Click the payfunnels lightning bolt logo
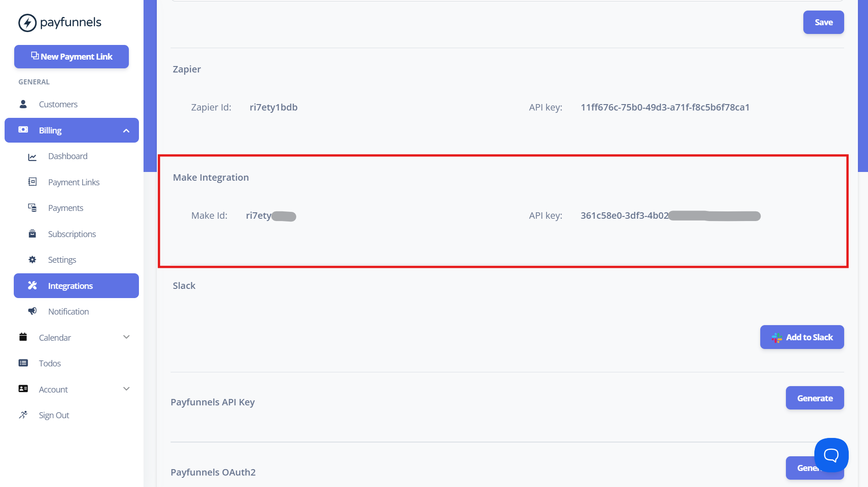This screenshot has height=487, width=868. click(x=27, y=22)
